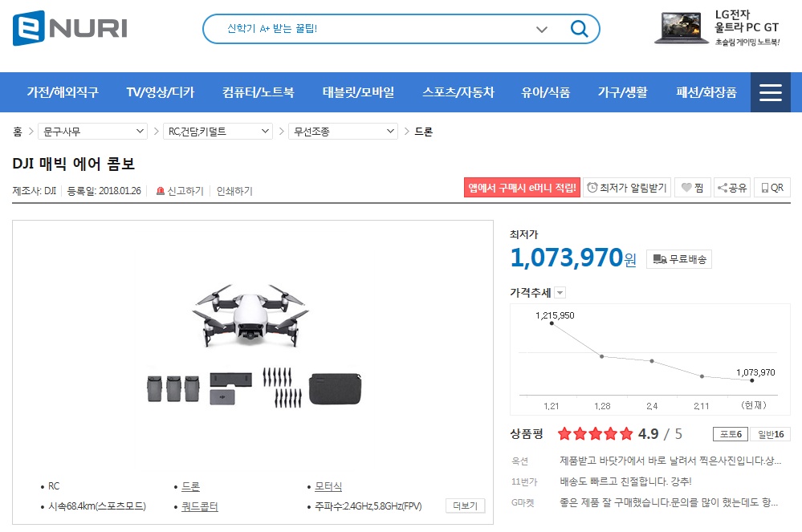Click the 공유 share button
Screen dimensions: 802x532
click(732, 188)
